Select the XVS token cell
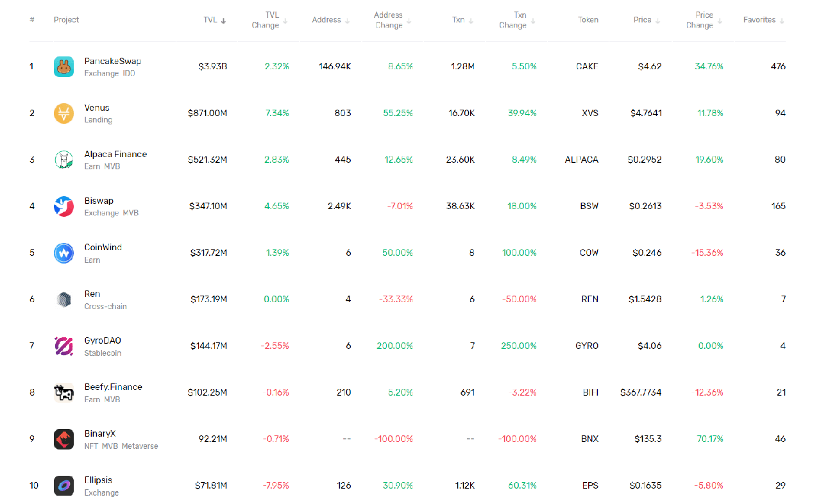Viewport: 821px width, 504px height. 590,113
